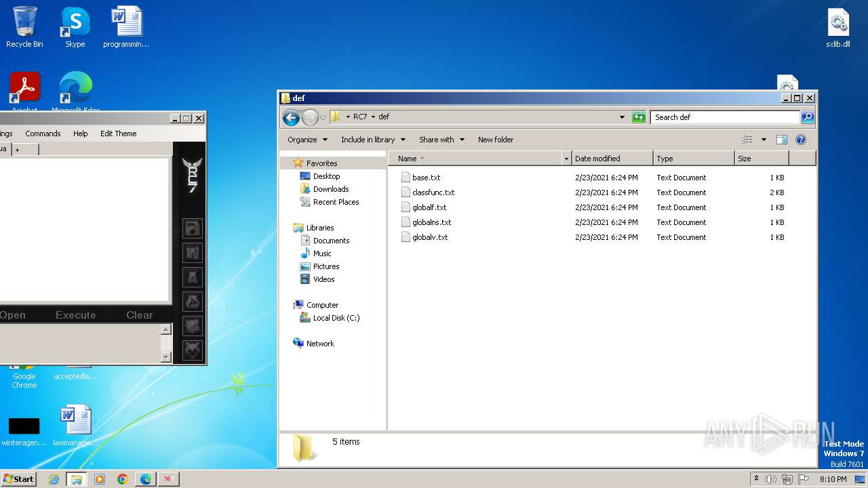Select Skype desktop shortcut
Viewport: 868px width, 488px height.
tap(75, 28)
